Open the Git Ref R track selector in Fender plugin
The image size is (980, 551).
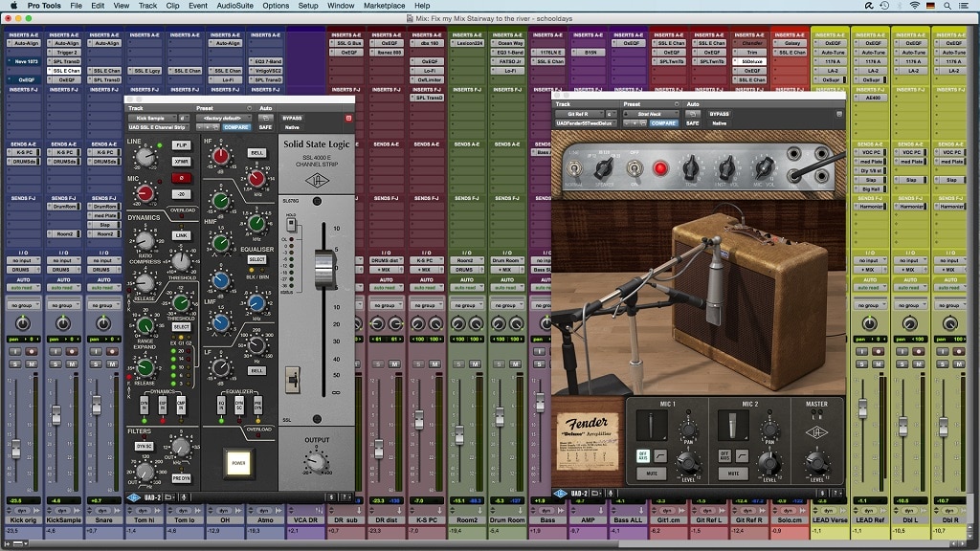(x=579, y=115)
